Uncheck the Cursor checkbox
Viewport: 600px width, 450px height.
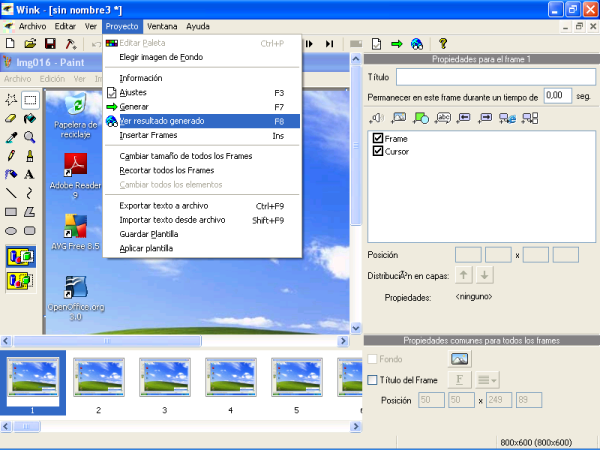[x=378, y=151]
